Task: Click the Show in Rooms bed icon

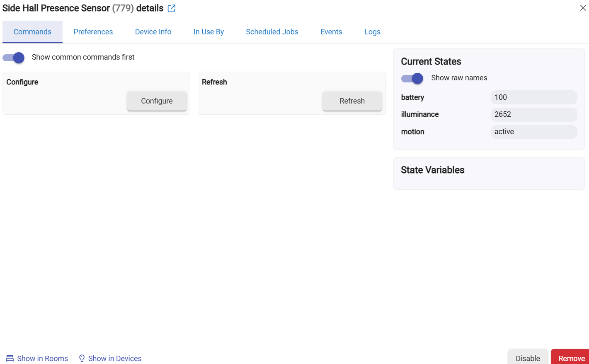Action: point(10,358)
